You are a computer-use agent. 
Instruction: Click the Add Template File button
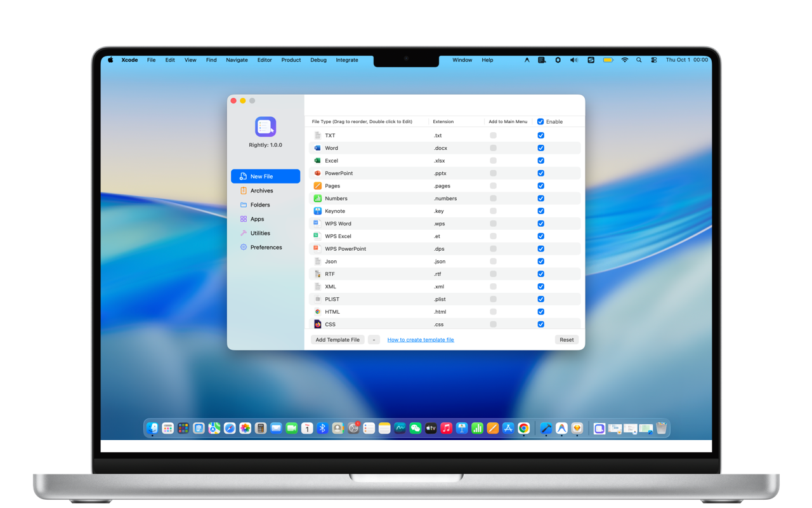pyautogui.click(x=337, y=340)
